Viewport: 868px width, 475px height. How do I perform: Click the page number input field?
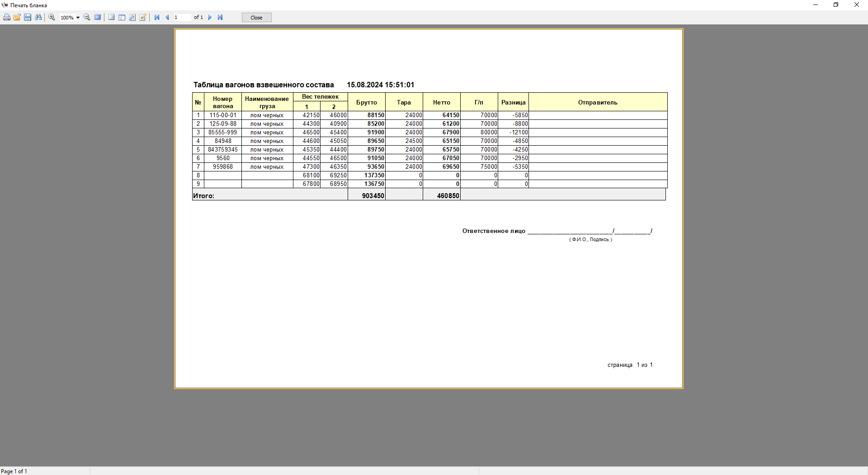(182, 18)
